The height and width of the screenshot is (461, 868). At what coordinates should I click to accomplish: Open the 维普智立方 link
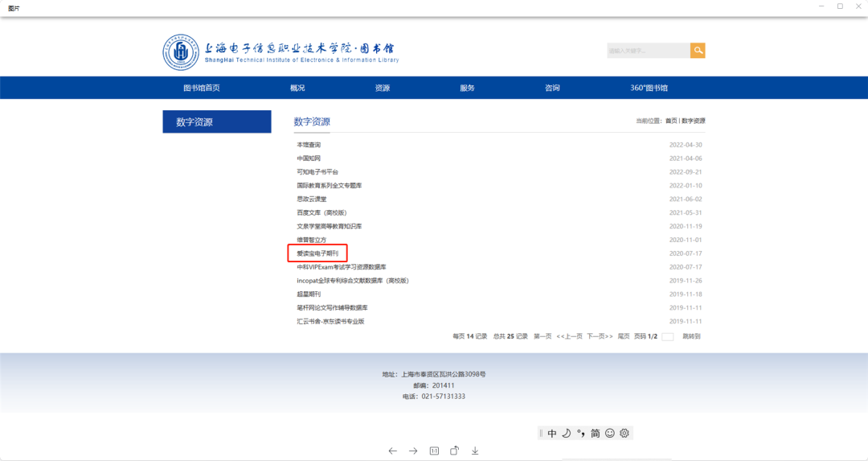(x=312, y=240)
